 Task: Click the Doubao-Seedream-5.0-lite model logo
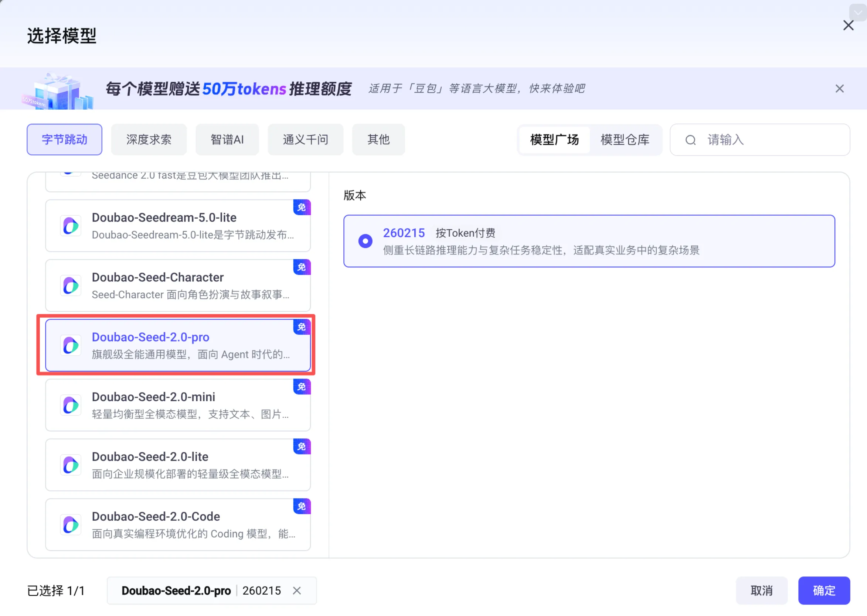71,226
